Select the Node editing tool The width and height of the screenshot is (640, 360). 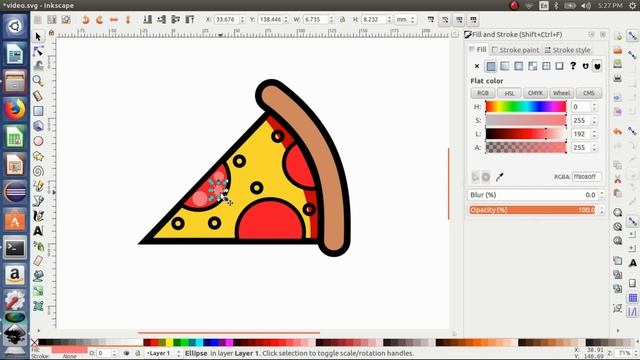(38, 51)
